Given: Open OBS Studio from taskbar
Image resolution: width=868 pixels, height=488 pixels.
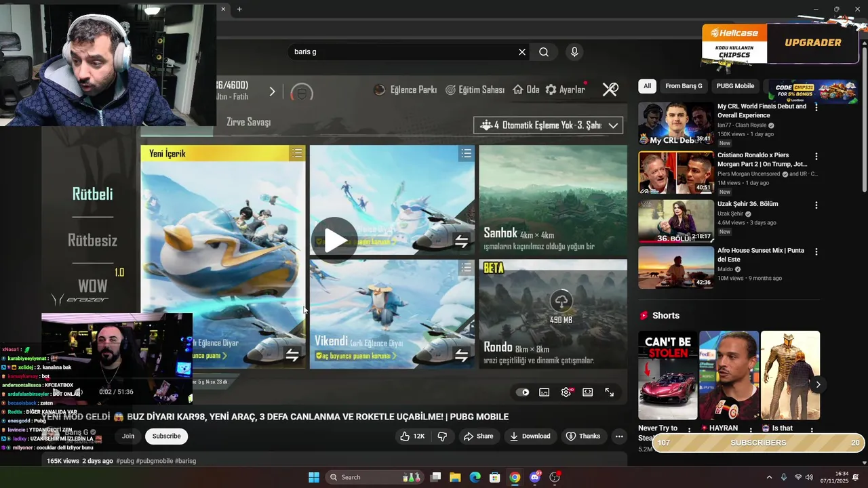Looking at the screenshot, I should pyautogui.click(x=555, y=477).
